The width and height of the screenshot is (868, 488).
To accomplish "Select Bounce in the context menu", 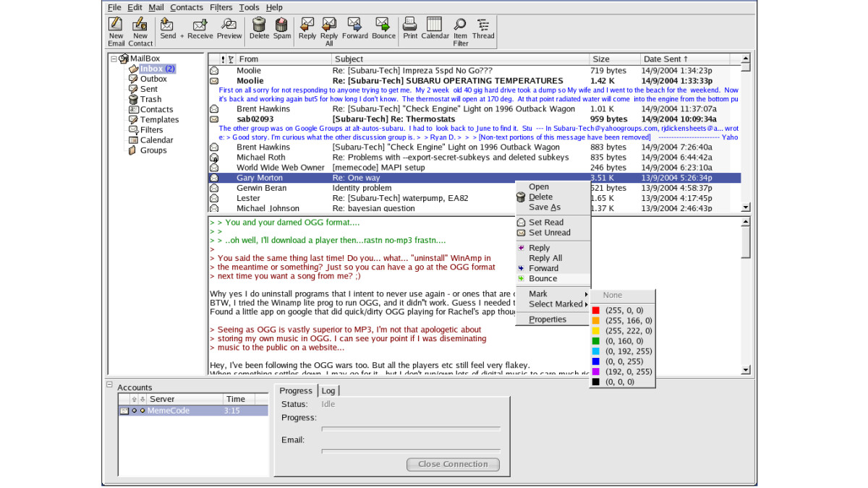I will (x=553, y=278).
